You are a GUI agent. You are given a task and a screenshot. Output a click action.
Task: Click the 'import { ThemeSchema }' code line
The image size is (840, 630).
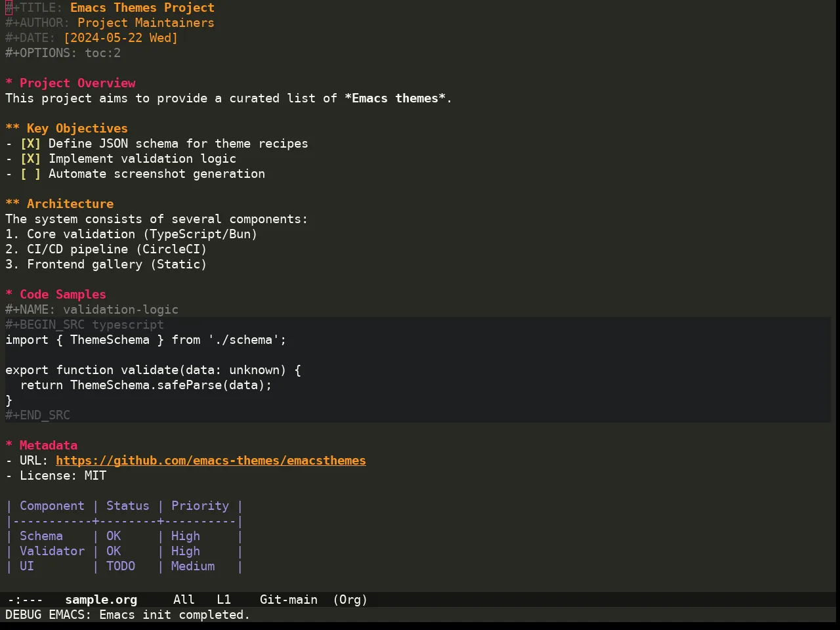146,340
